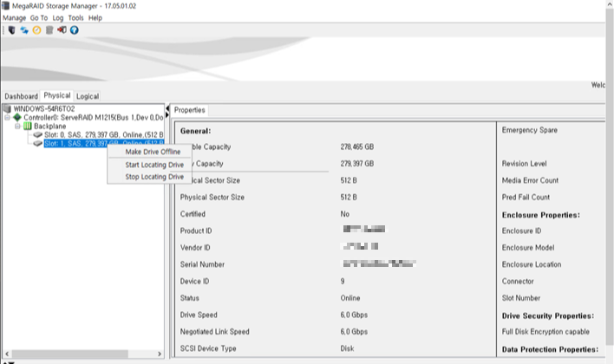Click the Drive Speed label
This screenshot has width=614, height=364.
tap(199, 315)
